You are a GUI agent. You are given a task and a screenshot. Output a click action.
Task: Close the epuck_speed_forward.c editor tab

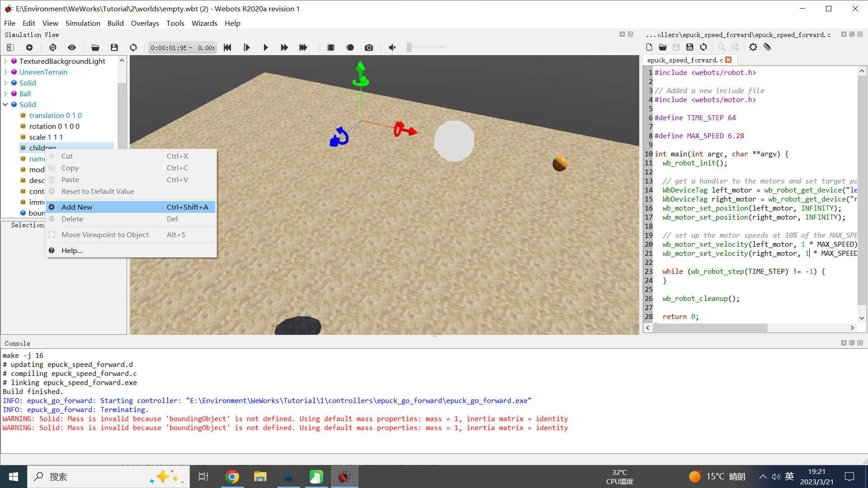click(728, 60)
